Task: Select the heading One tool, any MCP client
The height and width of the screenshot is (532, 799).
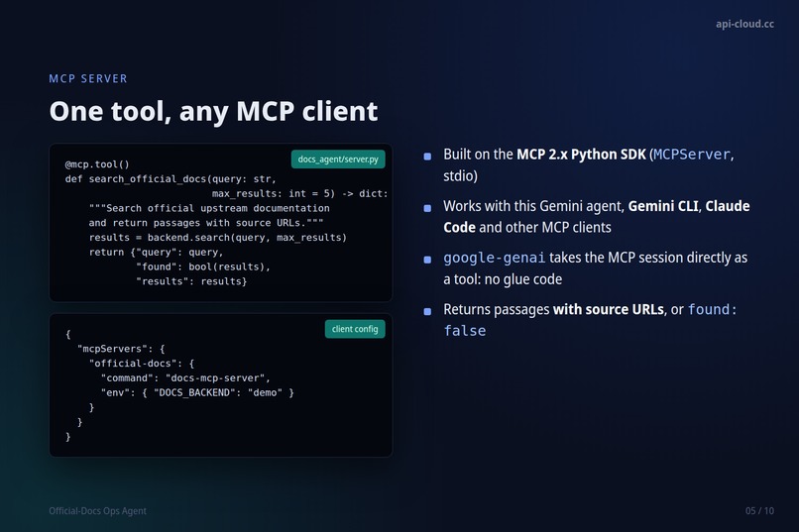Action: pyautogui.click(x=213, y=111)
